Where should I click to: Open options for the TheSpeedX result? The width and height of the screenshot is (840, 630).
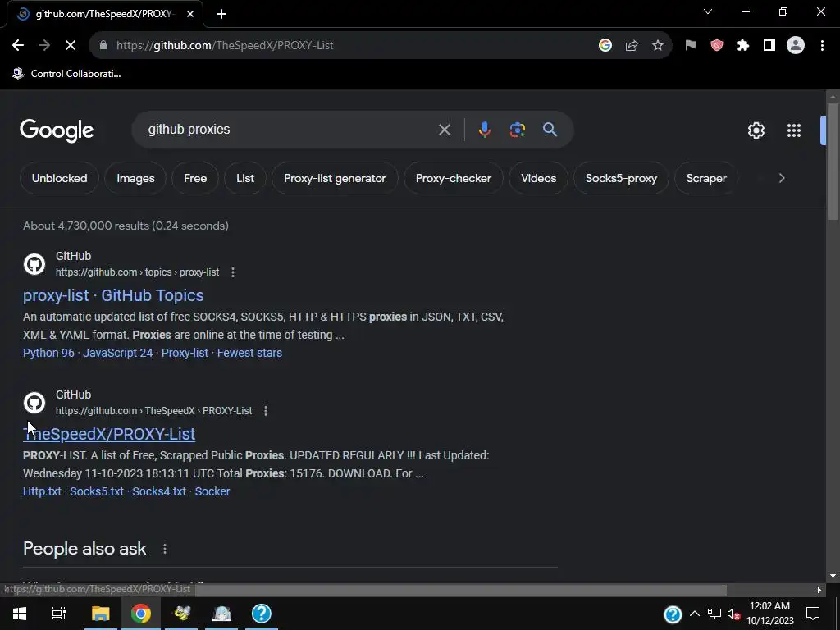(266, 411)
